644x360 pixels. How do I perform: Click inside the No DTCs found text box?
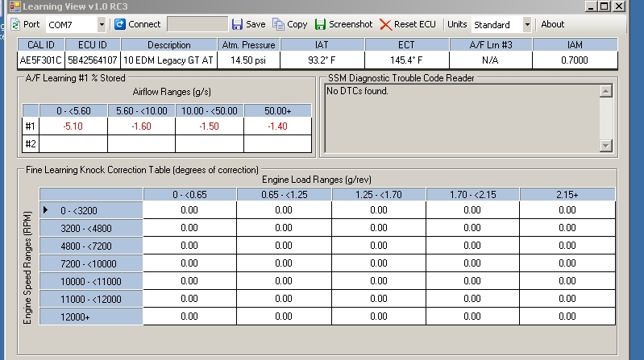[462, 118]
